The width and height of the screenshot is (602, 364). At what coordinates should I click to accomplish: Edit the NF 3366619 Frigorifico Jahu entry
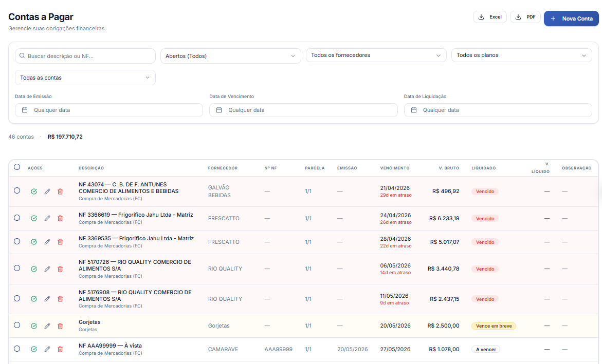tap(47, 218)
